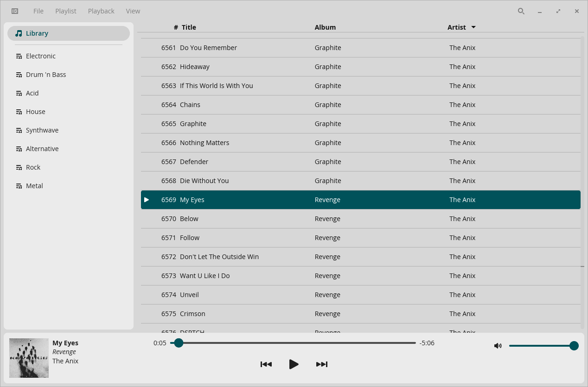Open the Playback menu
This screenshot has width=588, height=387.
click(101, 11)
